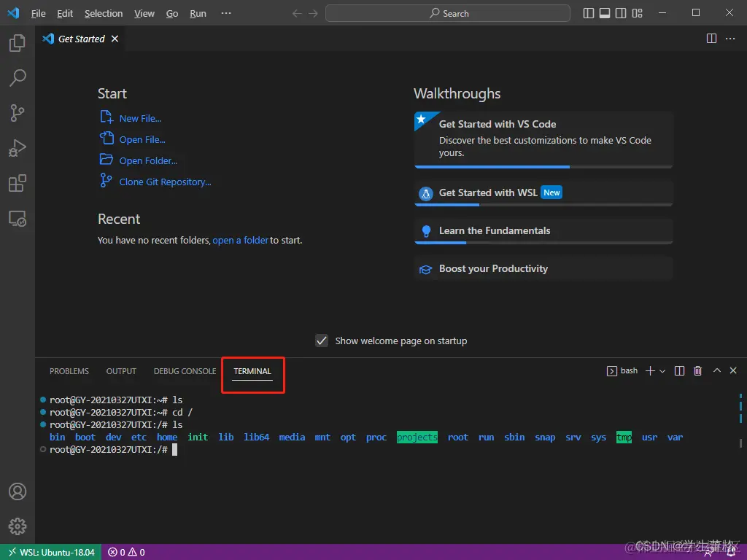The image size is (747, 560).
Task: Switch to the OUTPUT panel tab
Action: pyautogui.click(x=121, y=371)
